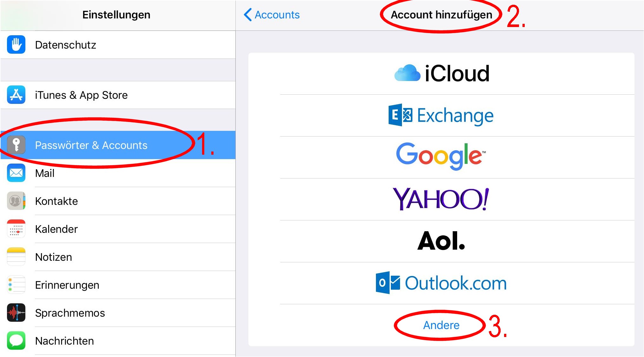Go back using the Accounts chevron

[272, 15]
